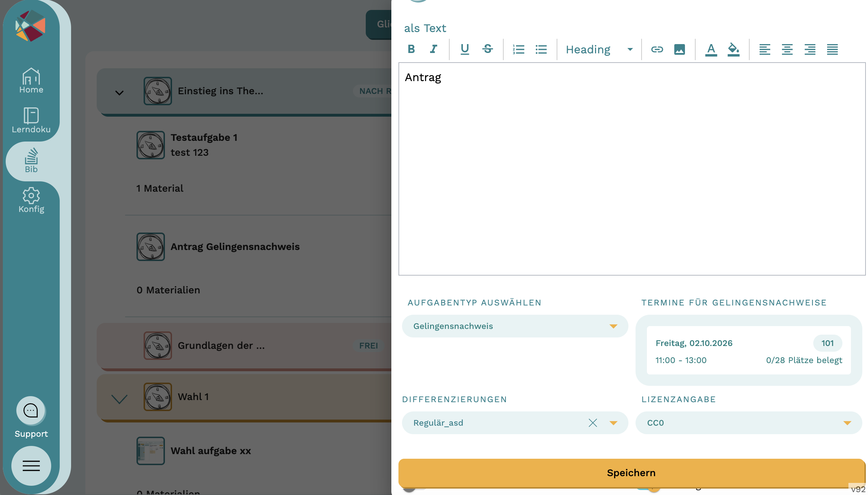The width and height of the screenshot is (868, 495).
Task: Insert a numbered list
Action: pyautogui.click(x=519, y=49)
